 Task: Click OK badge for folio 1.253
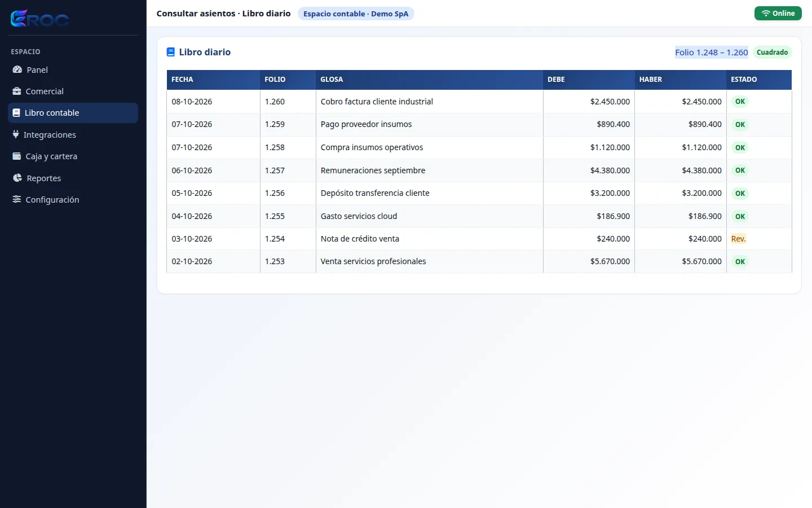click(x=740, y=261)
